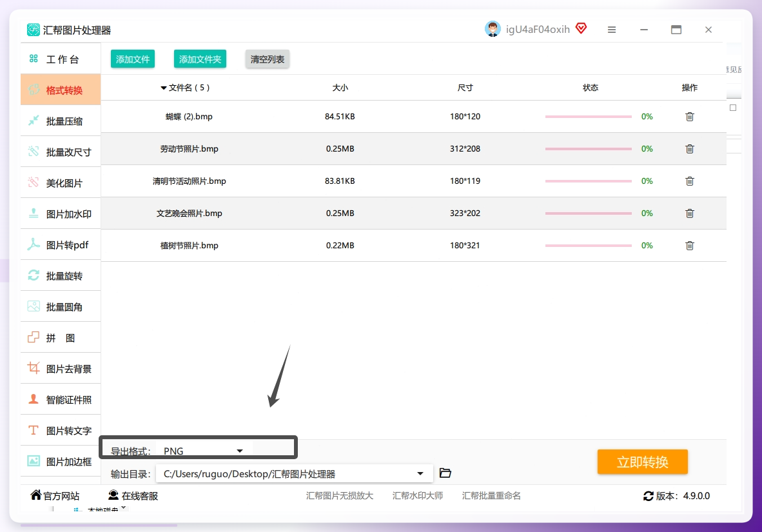Open output folder browse icon

coord(445,473)
